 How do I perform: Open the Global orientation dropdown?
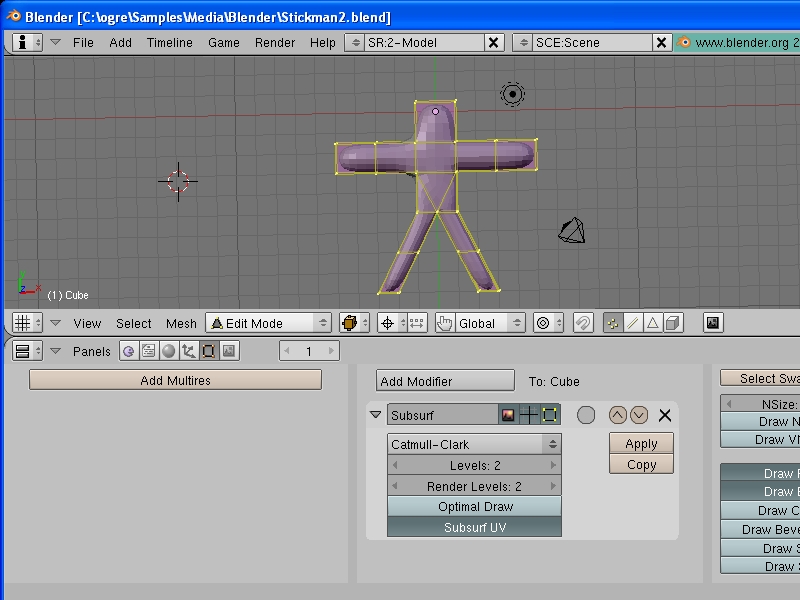(489, 323)
